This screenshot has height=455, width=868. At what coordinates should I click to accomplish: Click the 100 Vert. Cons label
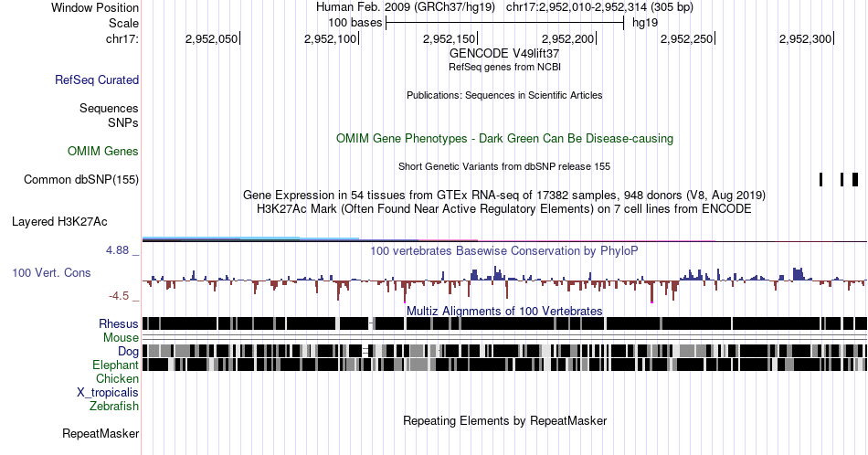pos(51,272)
